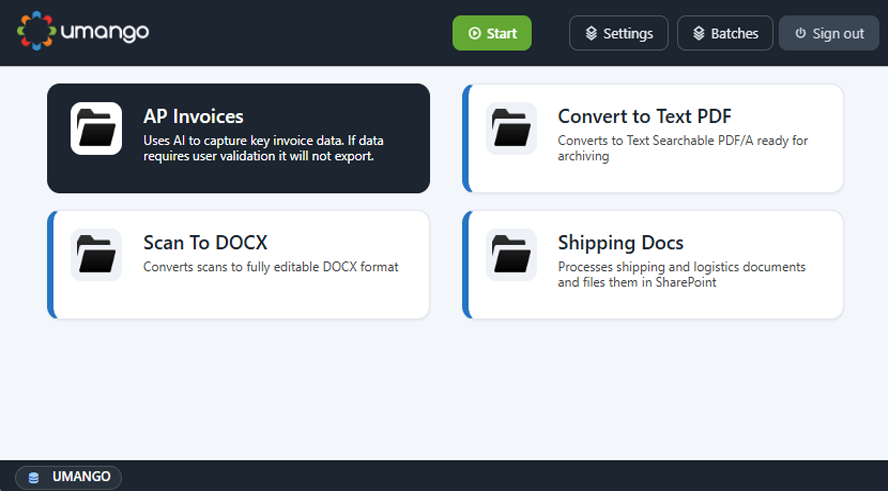Select the AP Invoices job card
Image resolution: width=888 pixels, height=491 pixels.
[238, 138]
